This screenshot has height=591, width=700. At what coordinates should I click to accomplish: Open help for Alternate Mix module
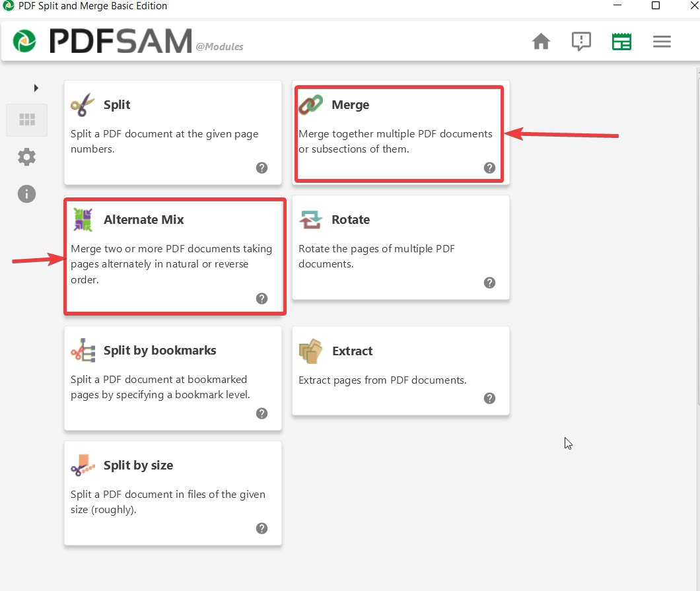coord(262,298)
